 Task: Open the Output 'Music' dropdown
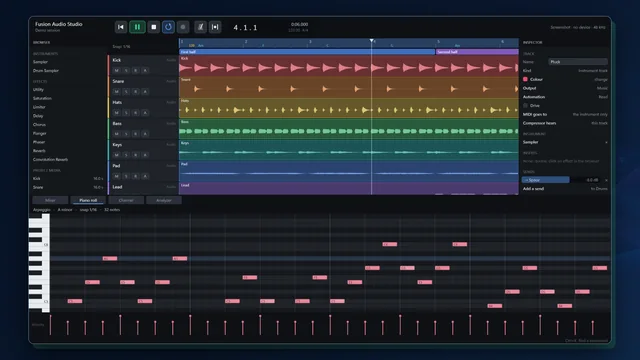click(602, 88)
